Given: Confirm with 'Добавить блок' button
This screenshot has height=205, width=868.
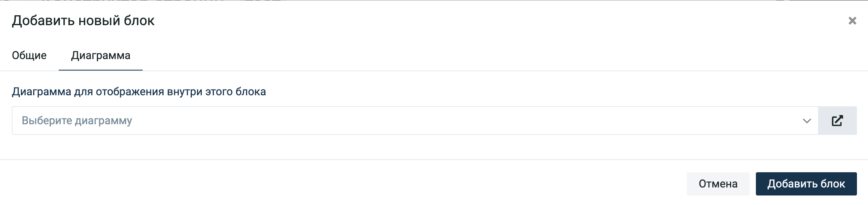Looking at the screenshot, I should tap(806, 184).
